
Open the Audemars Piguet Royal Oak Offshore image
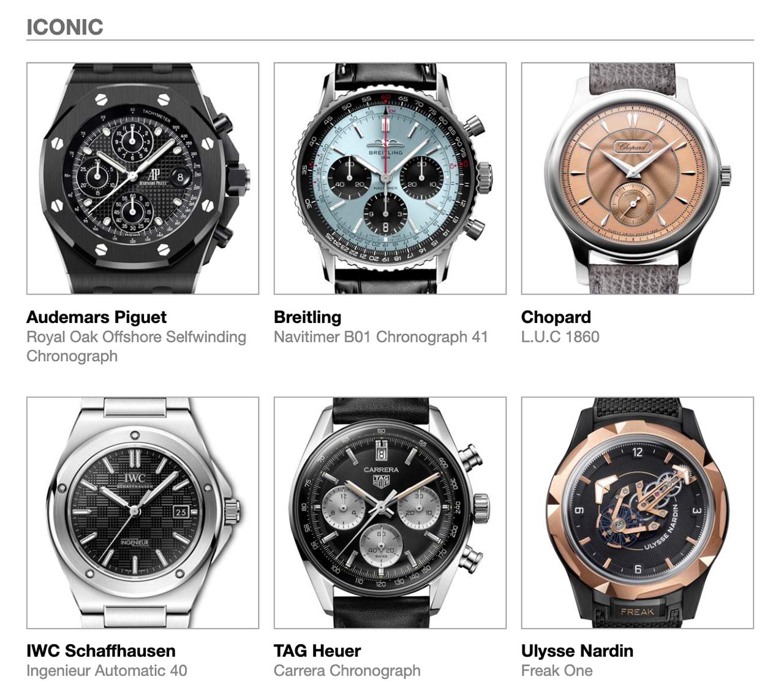tap(143, 178)
